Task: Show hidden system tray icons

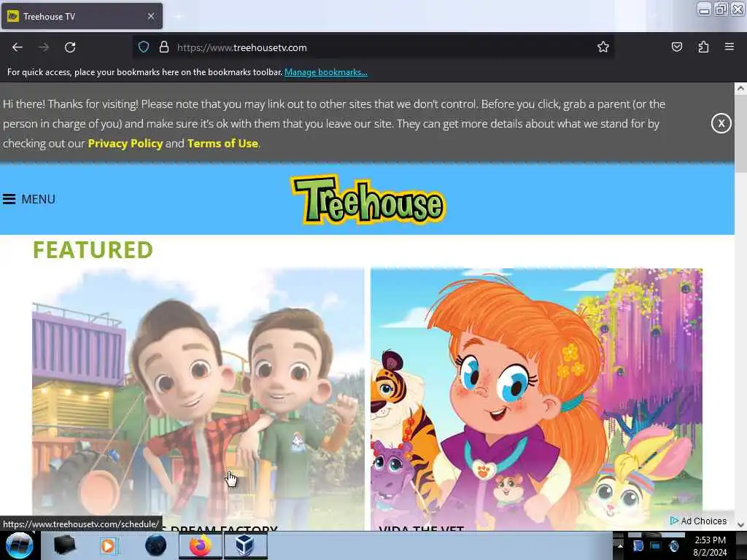Action: [x=620, y=545]
